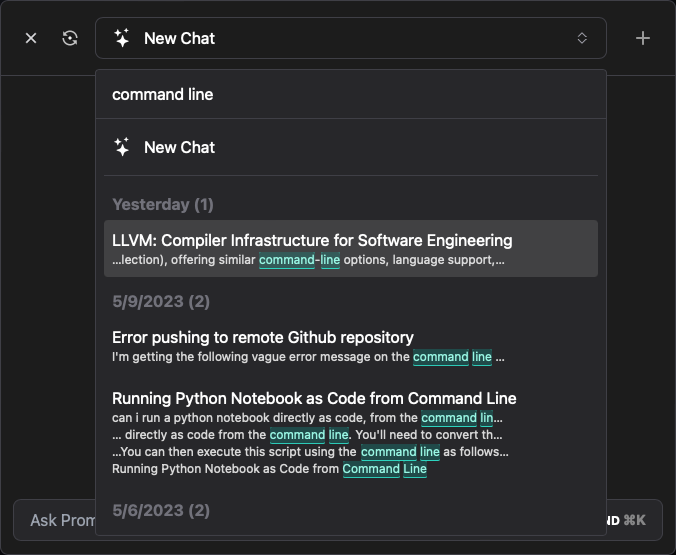Collapse the Yesterday (1) group header
676x555 pixels.
163,204
